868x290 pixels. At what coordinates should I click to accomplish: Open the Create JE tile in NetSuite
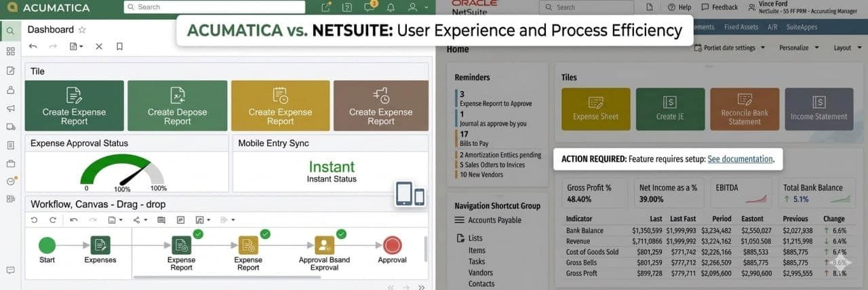pyautogui.click(x=670, y=109)
